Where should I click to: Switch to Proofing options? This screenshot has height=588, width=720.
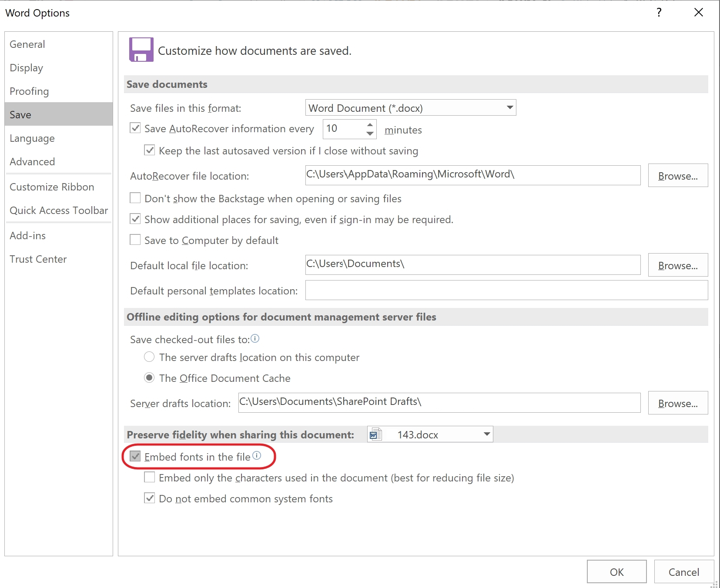click(59, 91)
